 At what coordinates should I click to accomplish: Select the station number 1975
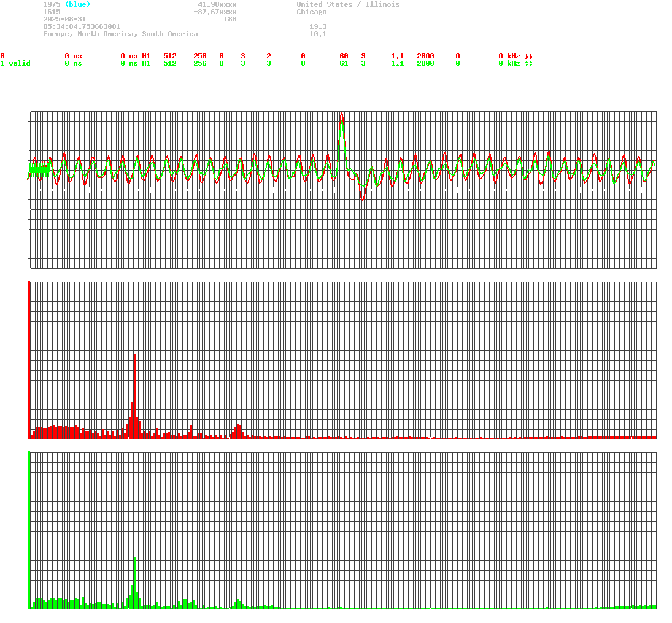click(52, 4)
